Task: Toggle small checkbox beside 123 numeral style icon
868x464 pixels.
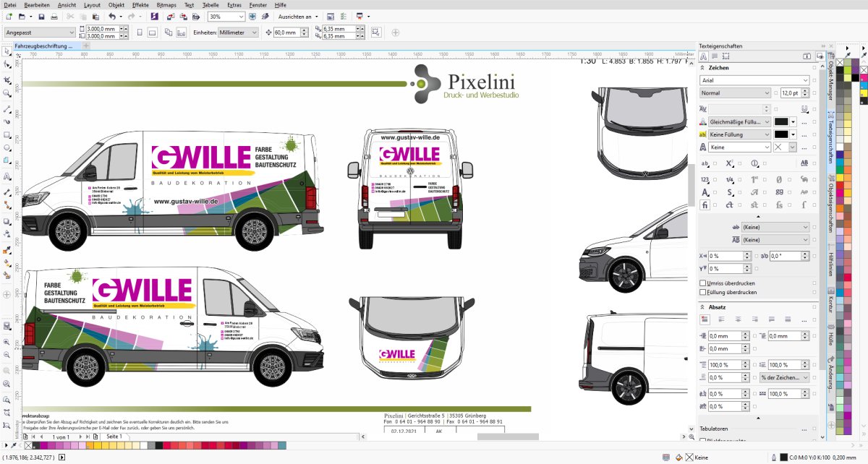Action: [715, 180]
